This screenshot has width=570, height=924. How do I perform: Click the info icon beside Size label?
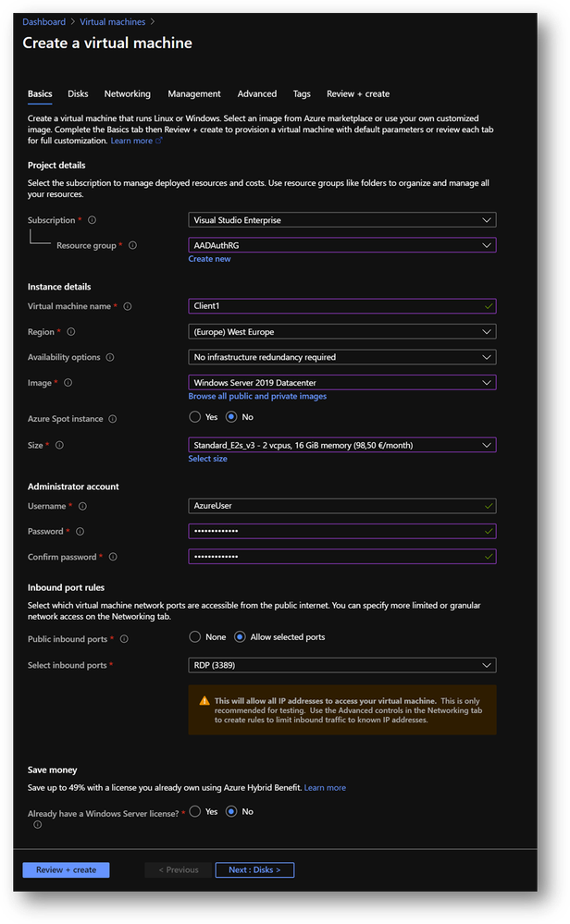click(59, 445)
